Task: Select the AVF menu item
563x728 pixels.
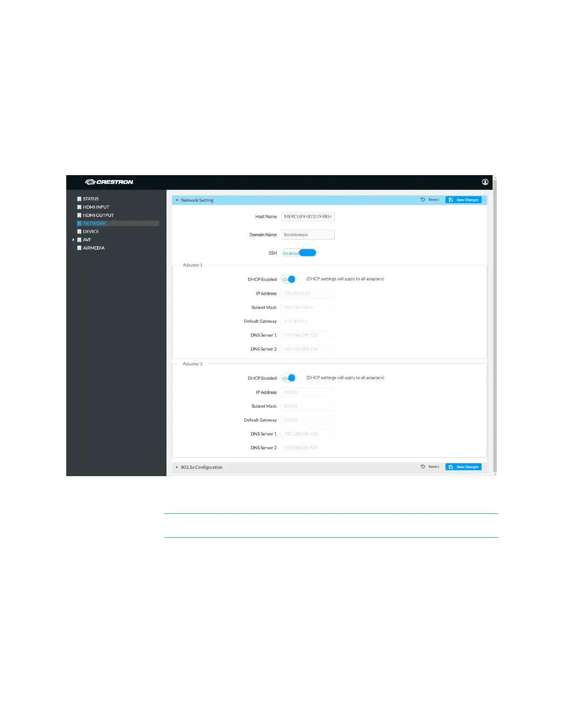Action: click(87, 240)
